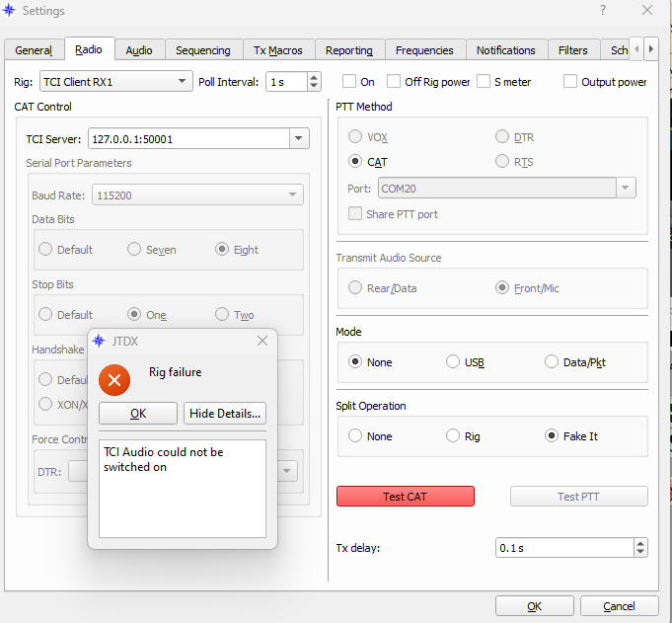Expand the TCI Server dropdown arrow

coord(299,138)
